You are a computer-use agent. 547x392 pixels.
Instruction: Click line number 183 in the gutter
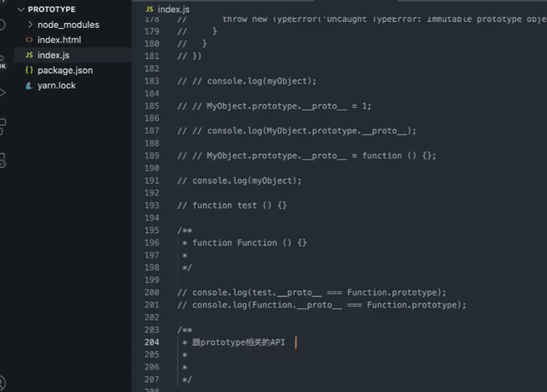tap(152, 81)
